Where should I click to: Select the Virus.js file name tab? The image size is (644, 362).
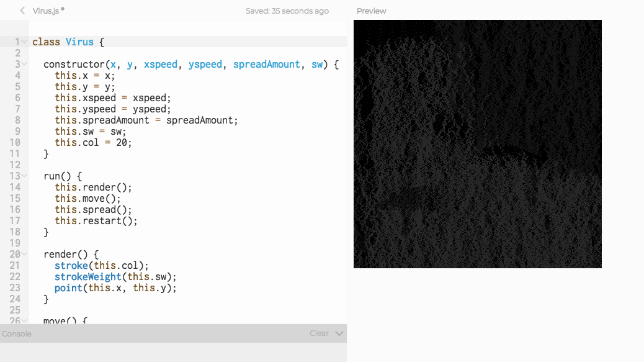tap(45, 11)
